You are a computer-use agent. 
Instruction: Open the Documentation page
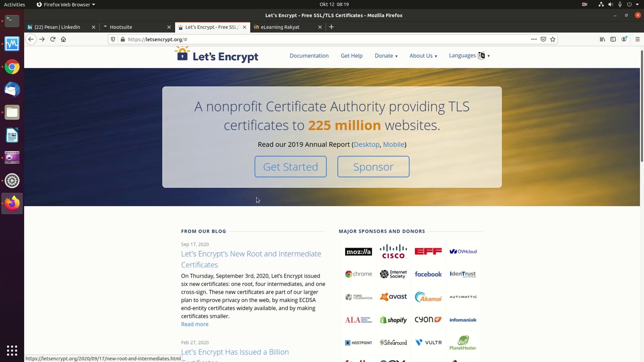tap(309, 56)
